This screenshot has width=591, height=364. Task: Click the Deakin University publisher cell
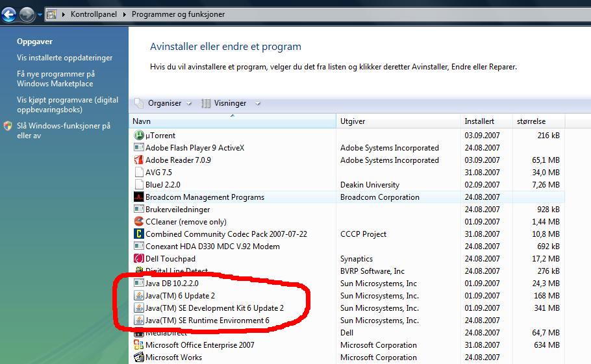tap(370, 185)
